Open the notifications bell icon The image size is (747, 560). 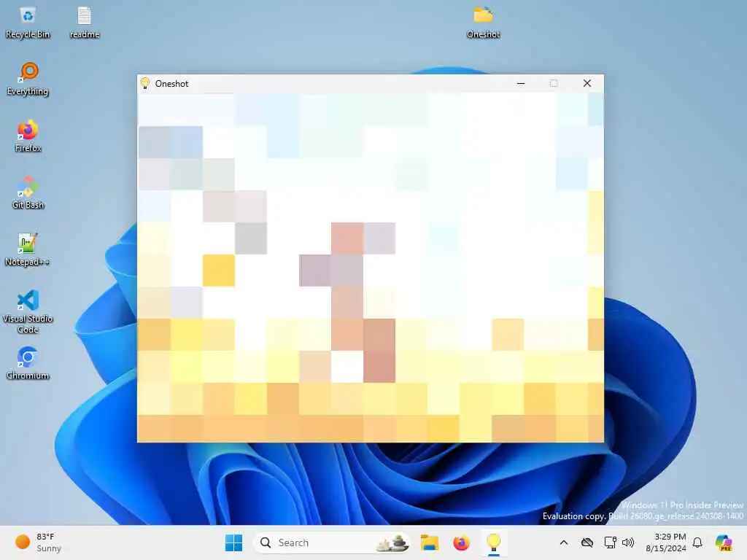(697, 542)
